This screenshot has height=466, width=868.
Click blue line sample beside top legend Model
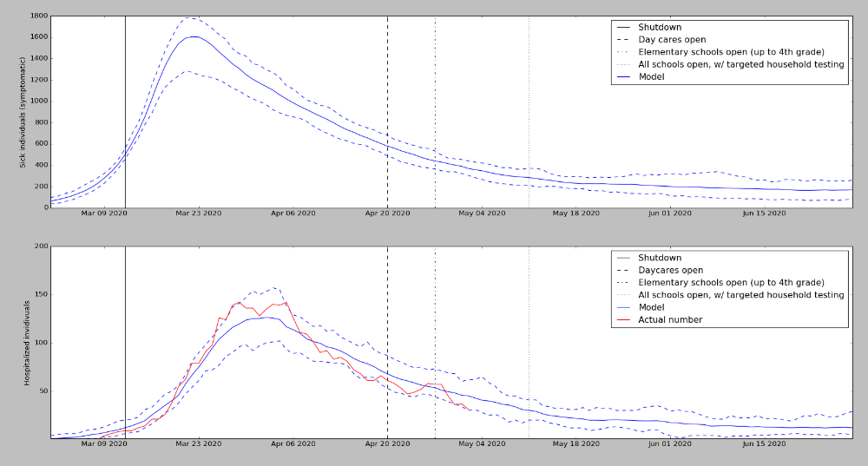point(623,76)
